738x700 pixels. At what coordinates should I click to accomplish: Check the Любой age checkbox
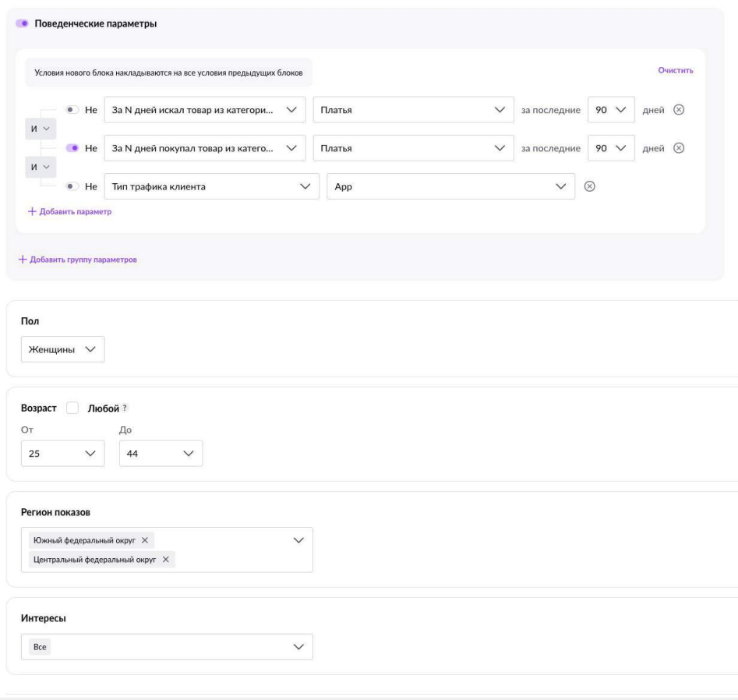pyautogui.click(x=72, y=408)
